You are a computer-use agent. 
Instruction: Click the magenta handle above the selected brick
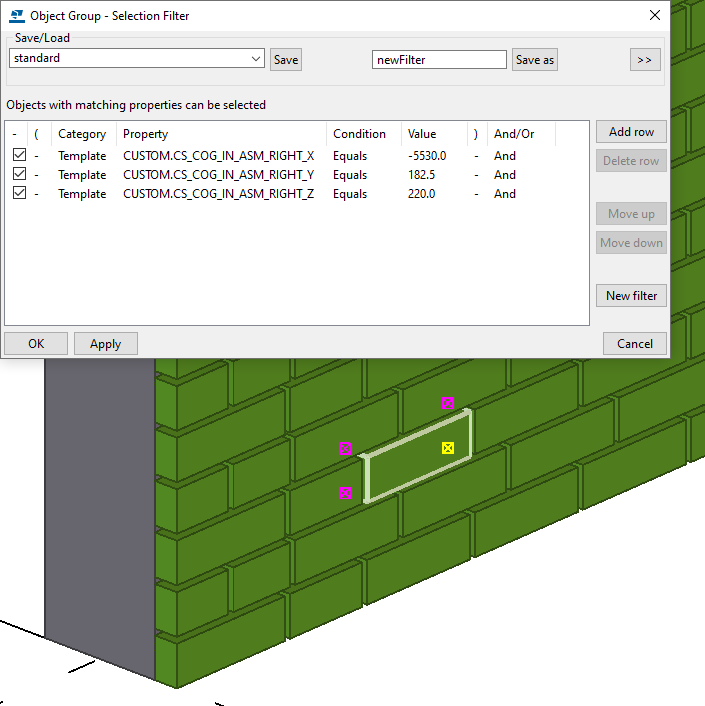448,404
